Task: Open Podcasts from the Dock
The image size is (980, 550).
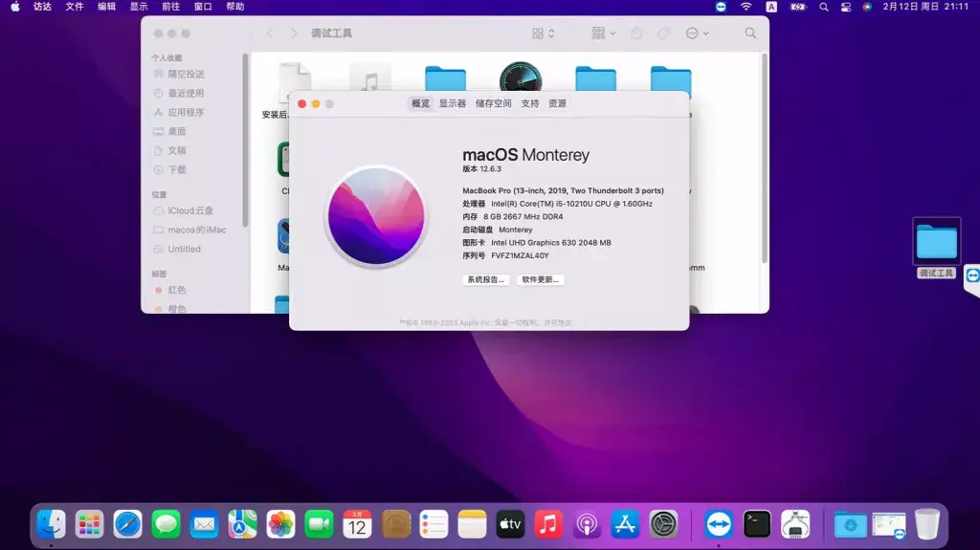Action: [x=587, y=524]
